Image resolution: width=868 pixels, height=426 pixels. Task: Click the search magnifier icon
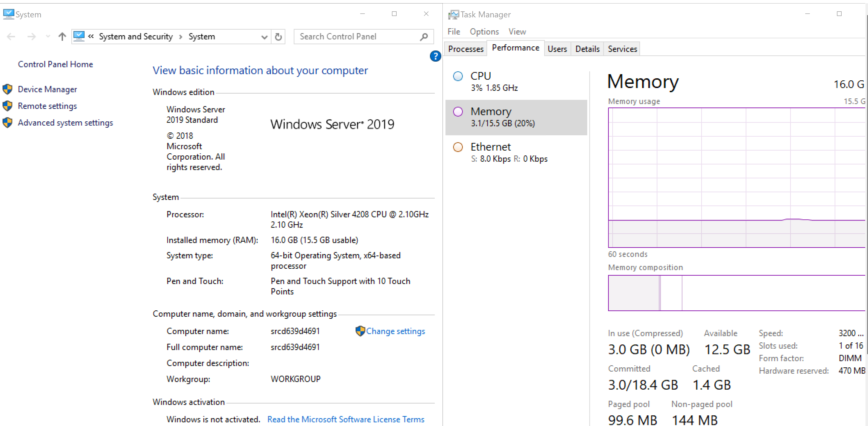tap(424, 36)
